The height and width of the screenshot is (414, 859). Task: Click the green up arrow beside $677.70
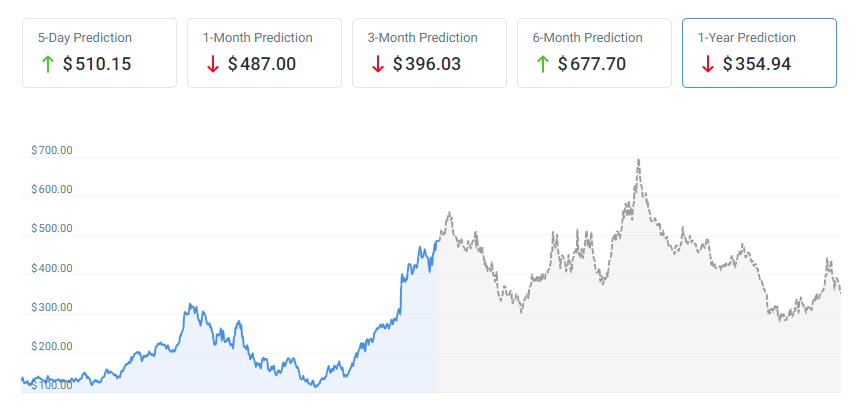pyautogui.click(x=542, y=64)
